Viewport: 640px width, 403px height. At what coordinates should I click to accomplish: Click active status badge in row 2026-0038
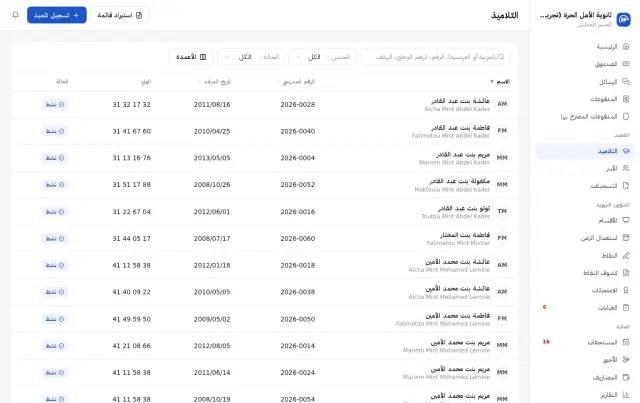point(55,292)
